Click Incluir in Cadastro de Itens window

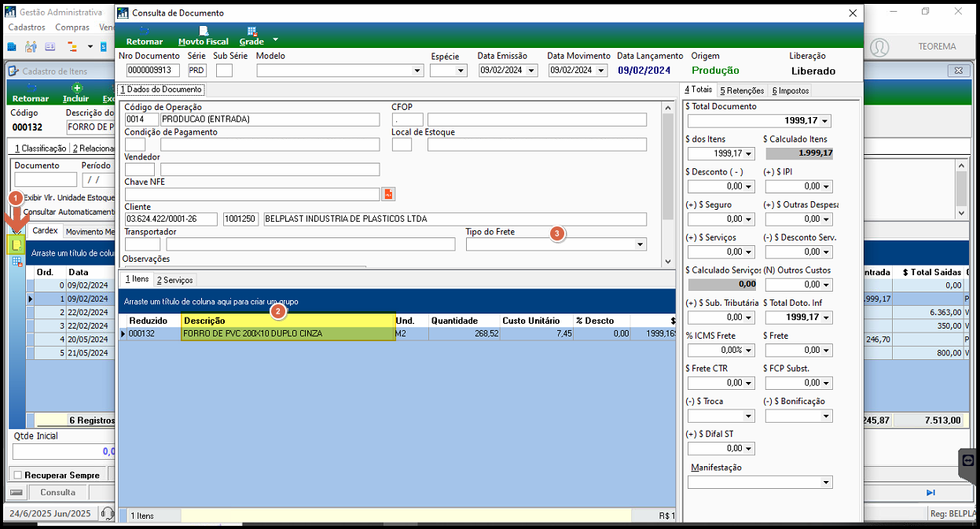(x=76, y=94)
